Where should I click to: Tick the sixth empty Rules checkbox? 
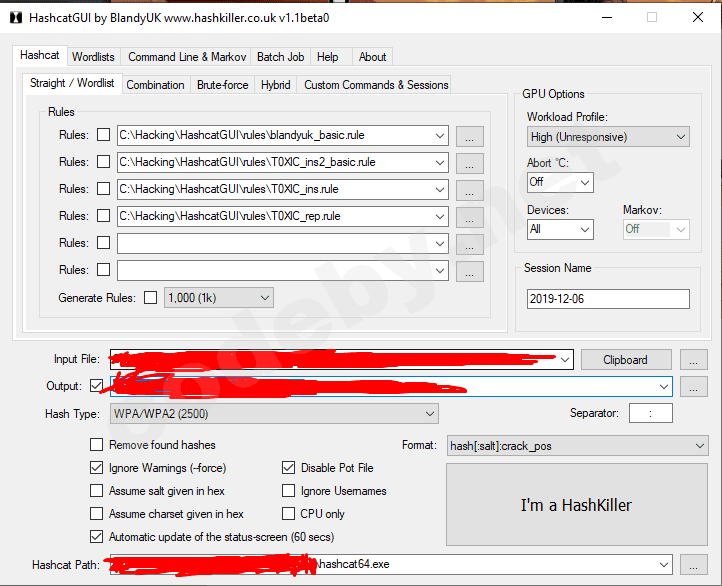tap(104, 270)
